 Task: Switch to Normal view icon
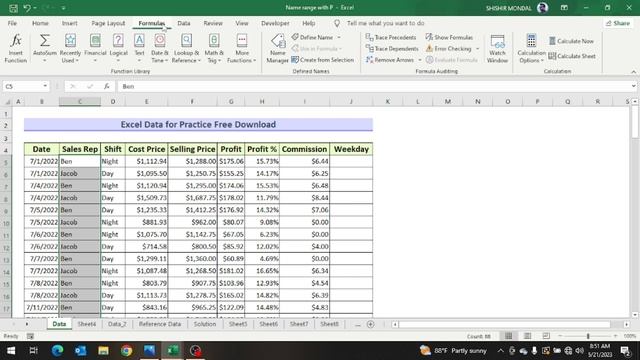pos(509,336)
